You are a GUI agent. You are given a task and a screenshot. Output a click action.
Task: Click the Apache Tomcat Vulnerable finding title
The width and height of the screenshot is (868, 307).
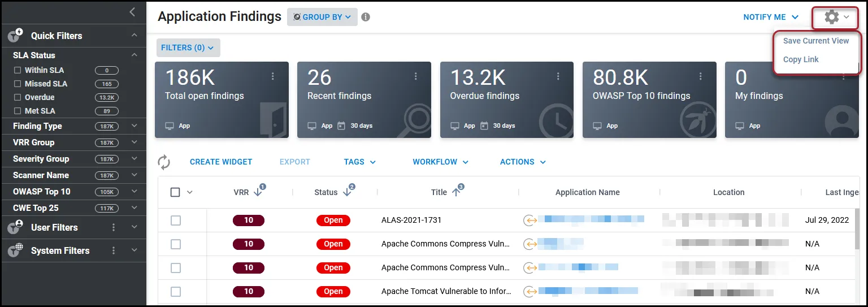click(446, 292)
